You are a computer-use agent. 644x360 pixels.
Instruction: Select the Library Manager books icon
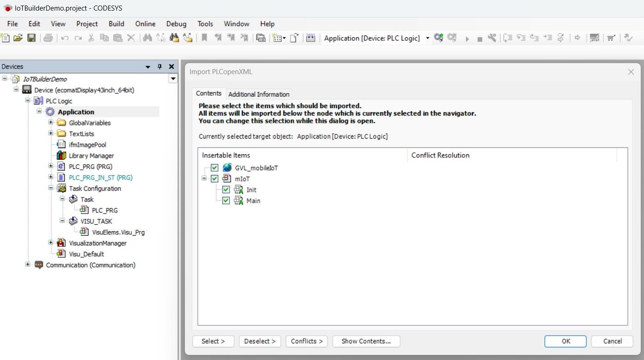click(x=61, y=156)
